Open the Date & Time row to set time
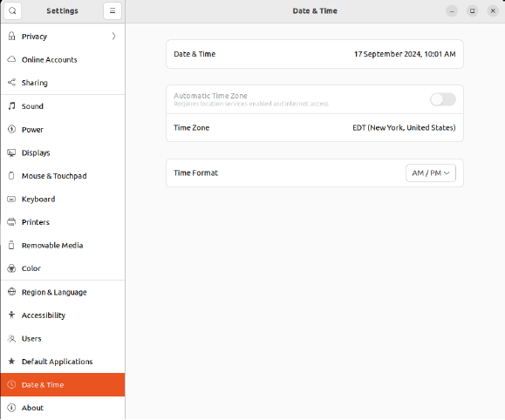Screen dimensions: 505x420 (x=315, y=54)
